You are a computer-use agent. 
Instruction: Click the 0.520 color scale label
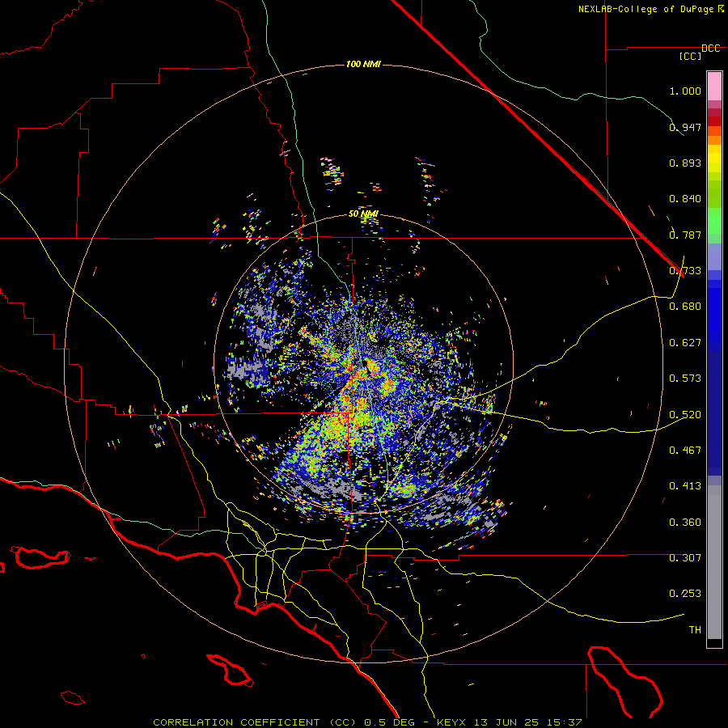tap(685, 415)
